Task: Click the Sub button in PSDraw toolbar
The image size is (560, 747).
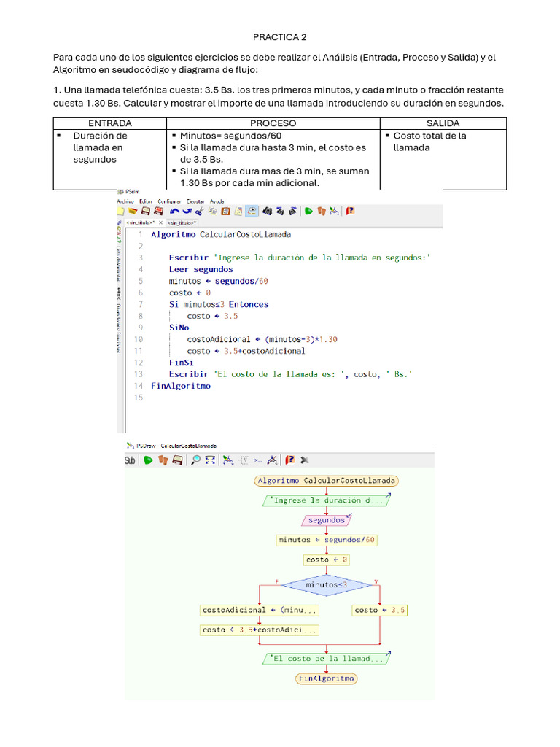Action: (x=130, y=460)
